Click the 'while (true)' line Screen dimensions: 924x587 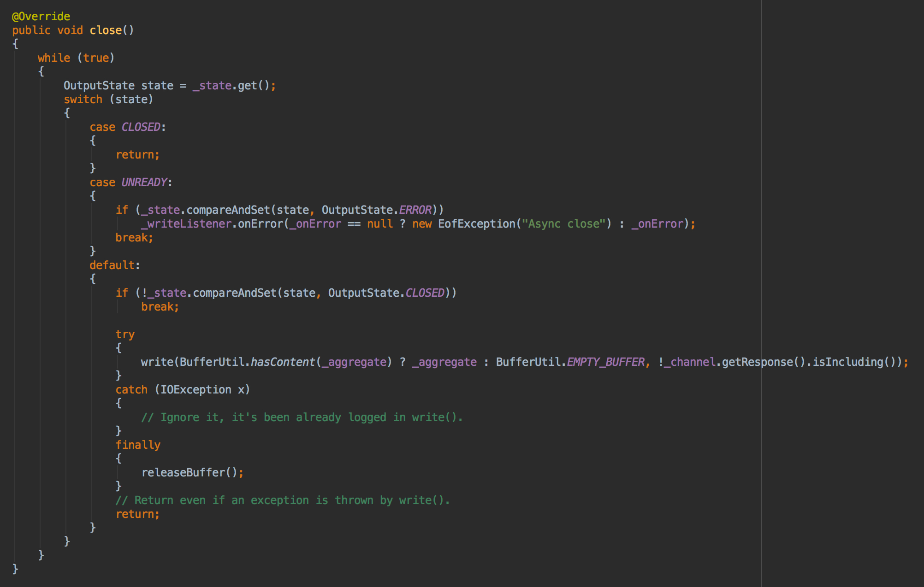coord(76,58)
